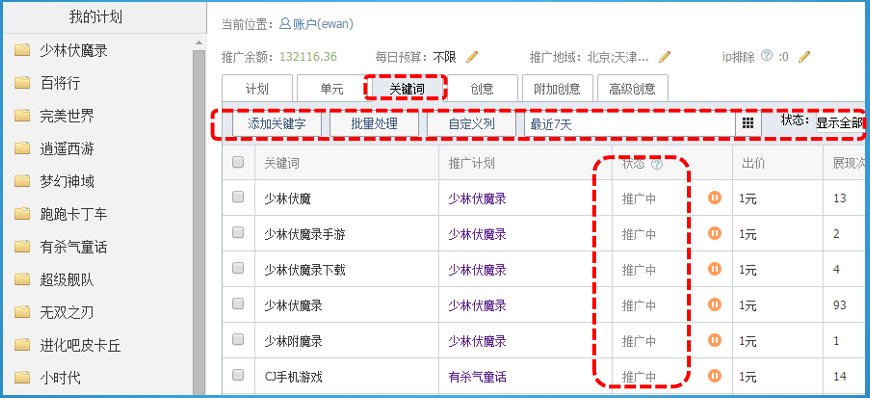This screenshot has width=870, height=398.
Task: Click the 推广计划 column header
Action: [x=472, y=163]
